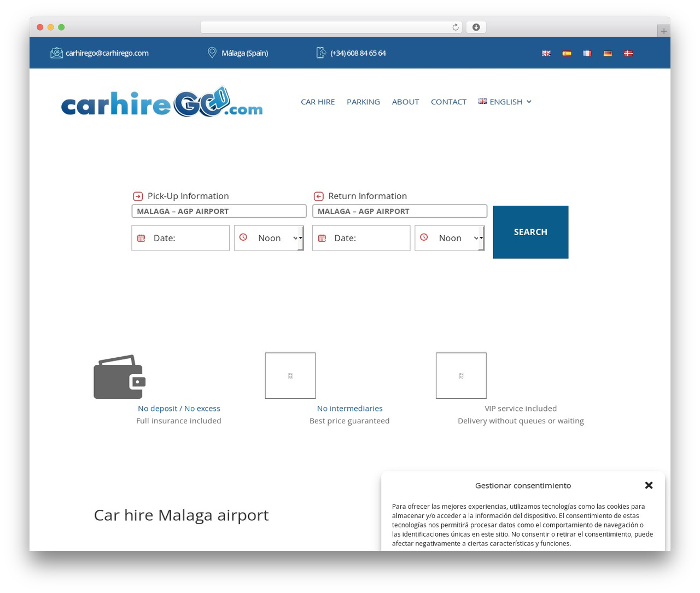The width and height of the screenshot is (700, 593).
Task: Open the pick-up location MALAGA – AGP AIRPORT selector
Action: (x=219, y=211)
